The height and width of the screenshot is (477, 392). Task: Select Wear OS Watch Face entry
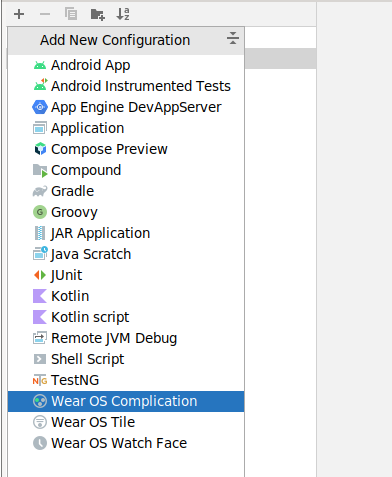coord(126,443)
